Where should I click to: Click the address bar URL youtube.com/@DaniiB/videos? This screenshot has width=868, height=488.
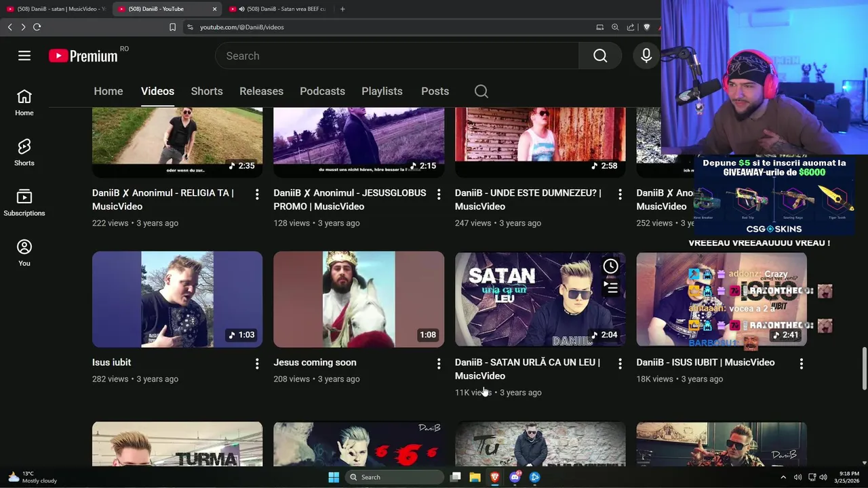click(x=242, y=27)
